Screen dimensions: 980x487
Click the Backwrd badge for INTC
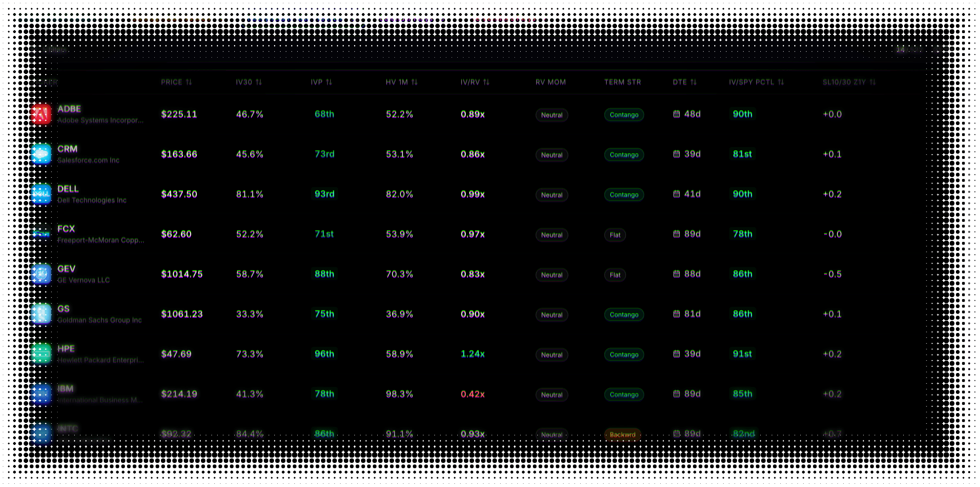tap(623, 435)
